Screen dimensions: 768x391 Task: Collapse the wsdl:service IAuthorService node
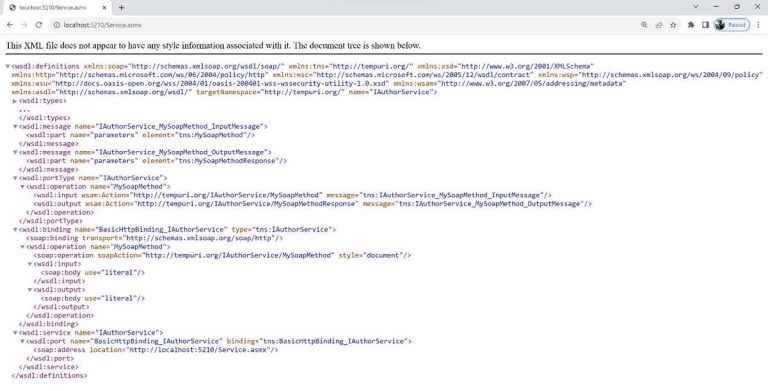pos(15,333)
